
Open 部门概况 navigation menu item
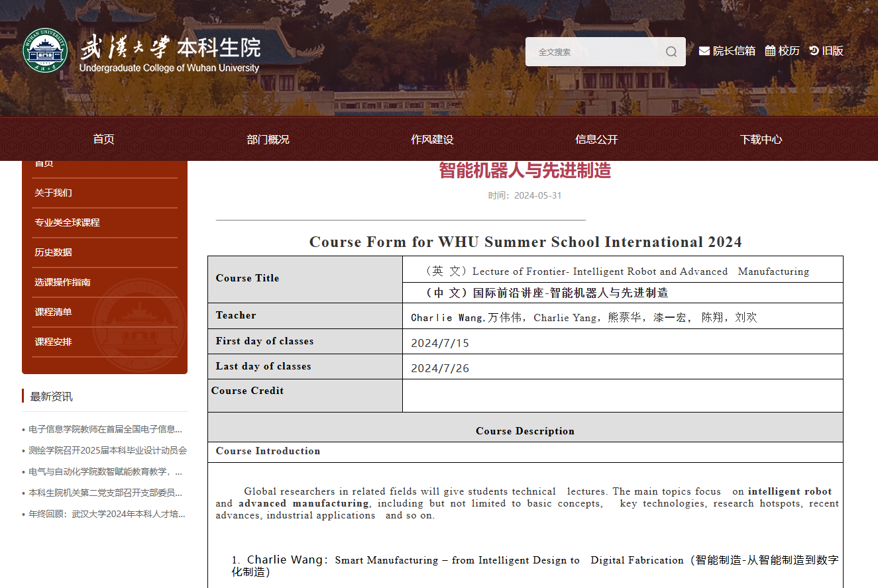pos(268,139)
